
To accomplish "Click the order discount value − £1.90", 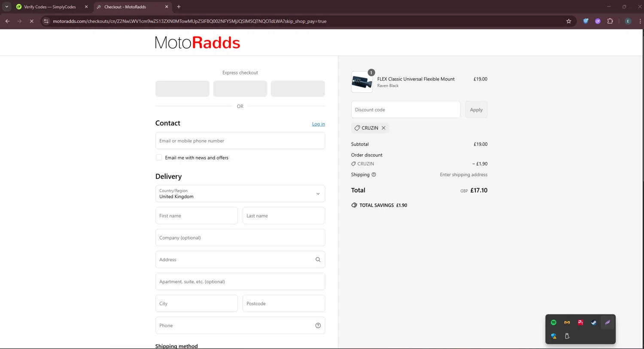I will pos(480,164).
